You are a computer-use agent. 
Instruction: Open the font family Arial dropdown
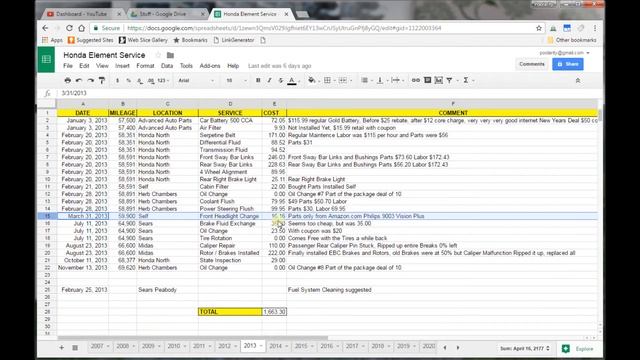tap(196, 80)
